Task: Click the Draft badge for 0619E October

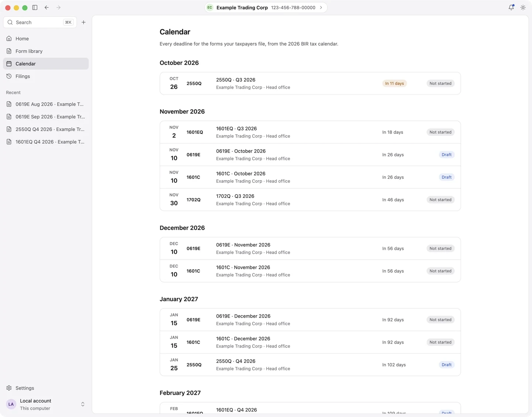Action: 447,155
